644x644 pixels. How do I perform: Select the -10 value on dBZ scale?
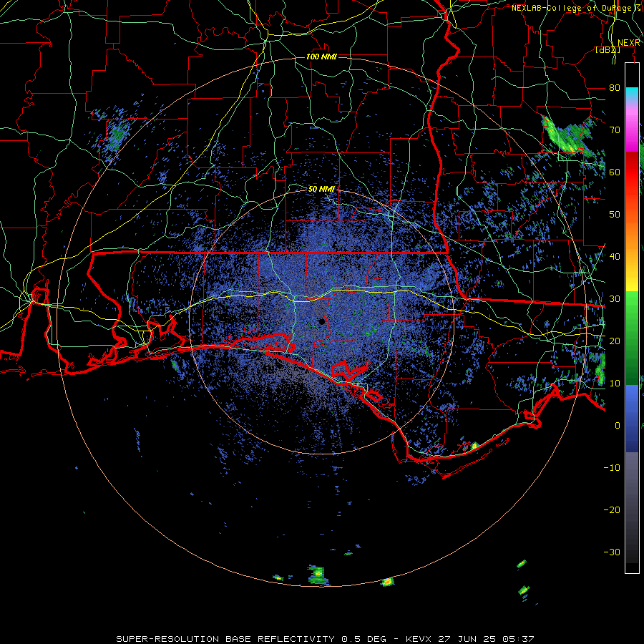pyautogui.click(x=612, y=468)
